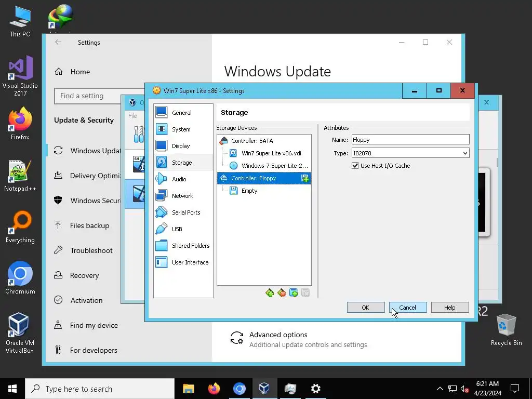Select Controller: SATA in storage tree
The height and width of the screenshot is (399, 532).
(264, 140)
